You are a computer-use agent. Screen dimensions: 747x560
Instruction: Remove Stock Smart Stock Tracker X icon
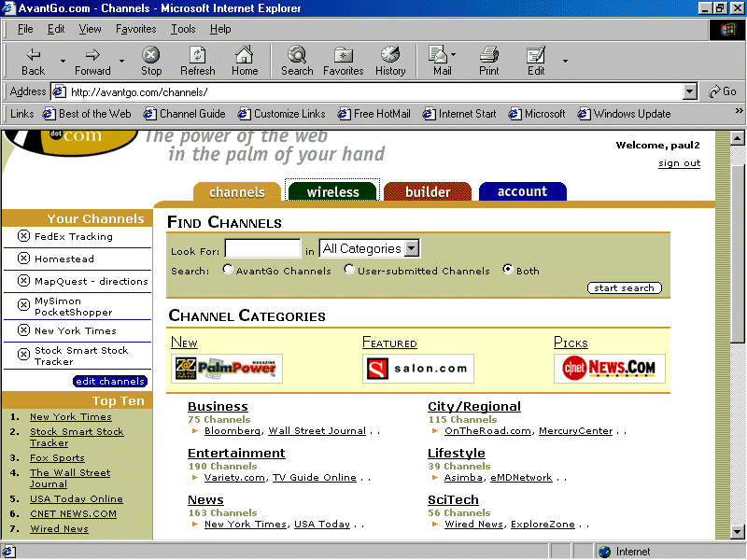pyautogui.click(x=23, y=355)
